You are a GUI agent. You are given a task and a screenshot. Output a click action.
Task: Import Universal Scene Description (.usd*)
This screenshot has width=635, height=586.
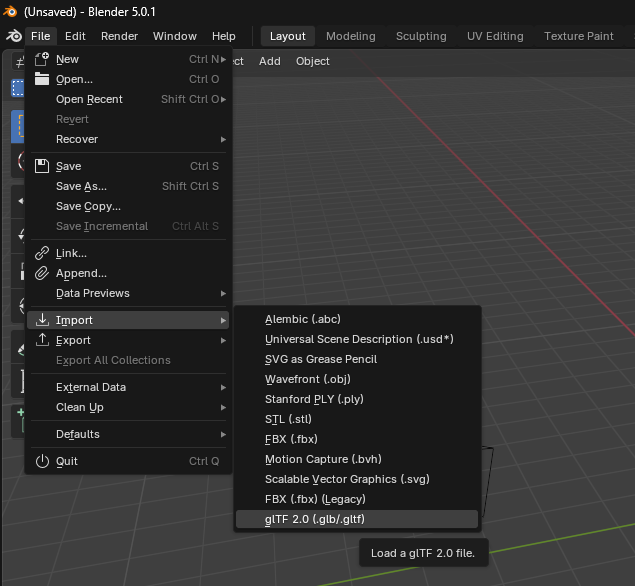357,339
